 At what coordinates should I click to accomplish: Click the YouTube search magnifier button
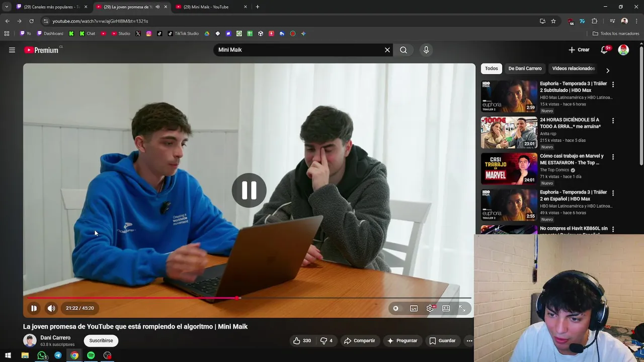(404, 50)
